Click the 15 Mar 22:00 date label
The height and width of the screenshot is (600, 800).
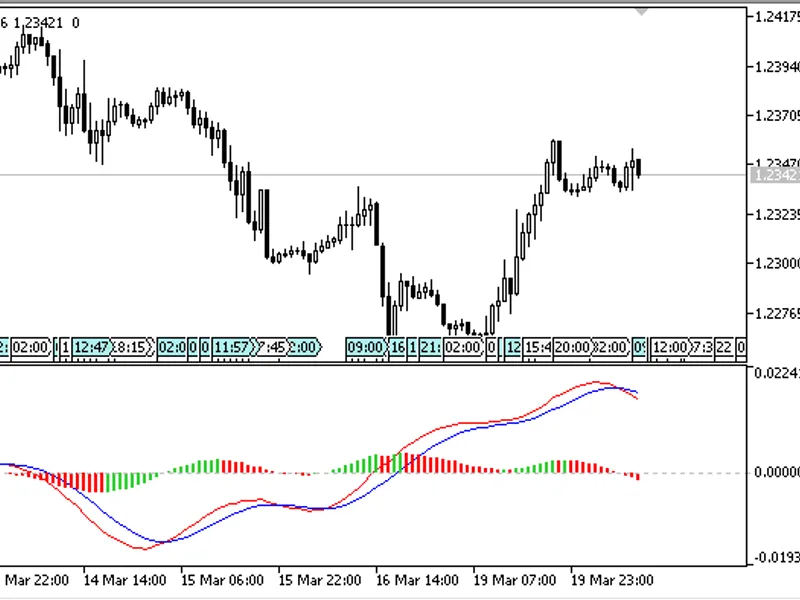pyautogui.click(x=320, y=581)
